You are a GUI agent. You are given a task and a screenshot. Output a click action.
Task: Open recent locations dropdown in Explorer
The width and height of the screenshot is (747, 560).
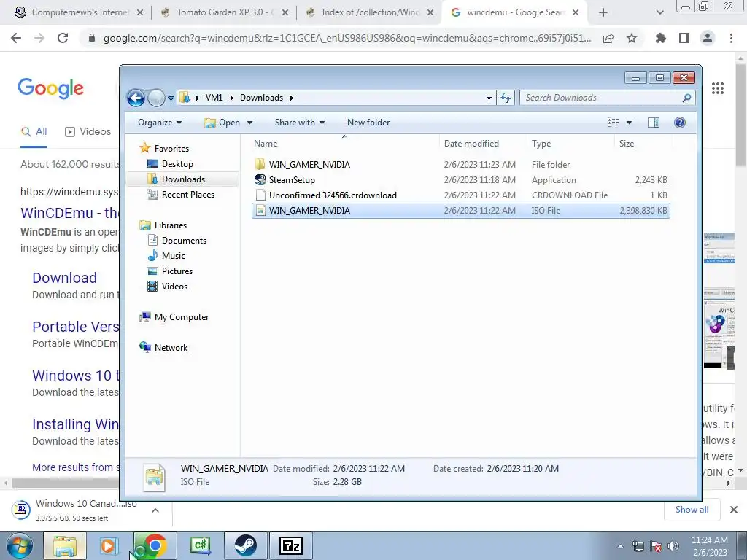(171, 98)
